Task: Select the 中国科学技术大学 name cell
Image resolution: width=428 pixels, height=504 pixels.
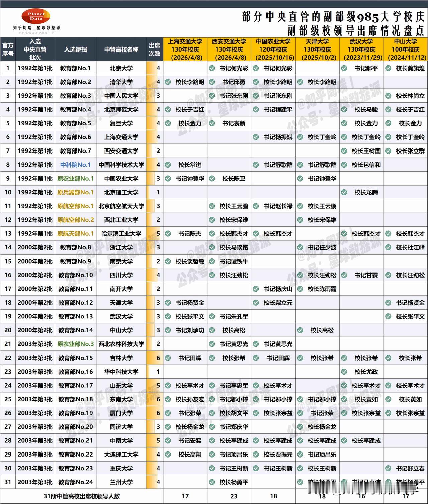Action: tap(121, 165)
